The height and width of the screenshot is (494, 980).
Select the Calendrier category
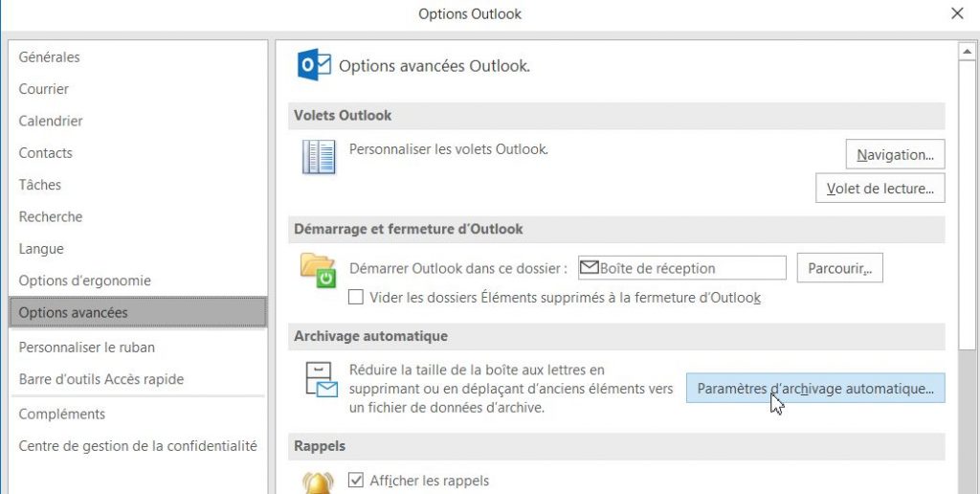click(x=51, y=121)
